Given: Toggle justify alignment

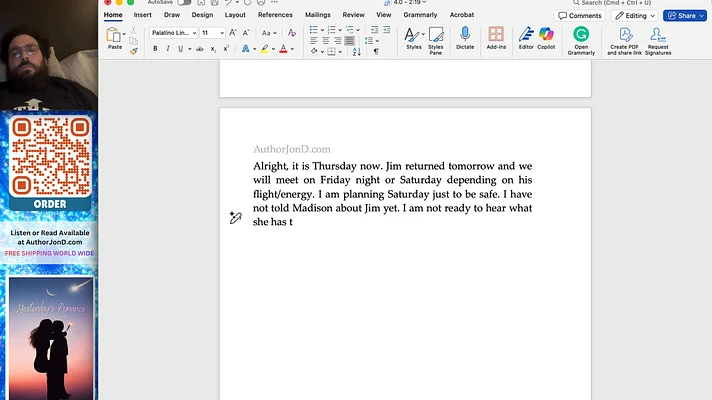Looking at the screenshot, I should coord(349,40).
